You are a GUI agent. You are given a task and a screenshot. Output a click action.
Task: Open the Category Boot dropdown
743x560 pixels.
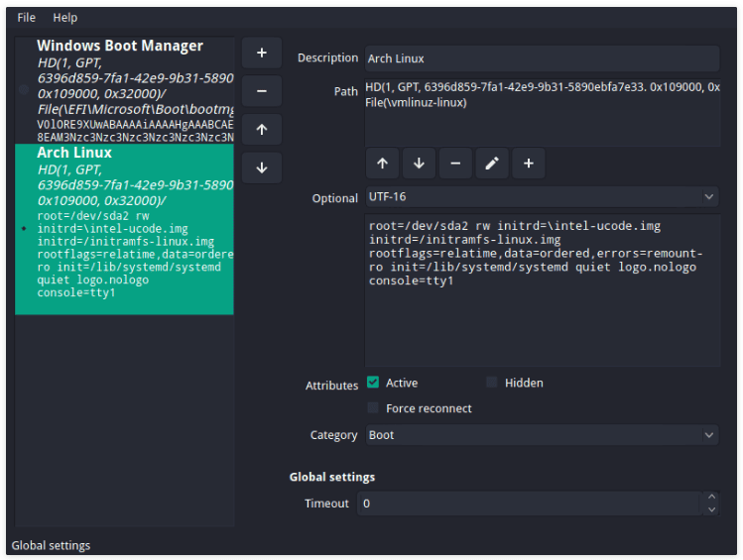pyautogui.click(x=542, y=435)
